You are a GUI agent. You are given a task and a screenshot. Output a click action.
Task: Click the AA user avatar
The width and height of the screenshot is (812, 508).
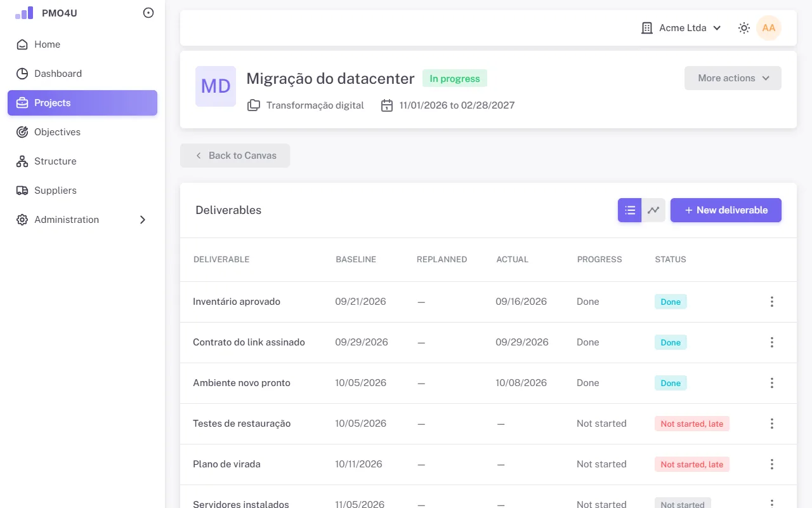tap(769, 28)
